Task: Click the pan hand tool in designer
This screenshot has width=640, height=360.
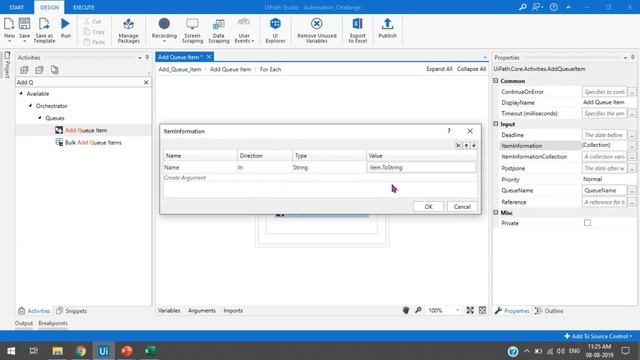Action: (x=406, y=310)
